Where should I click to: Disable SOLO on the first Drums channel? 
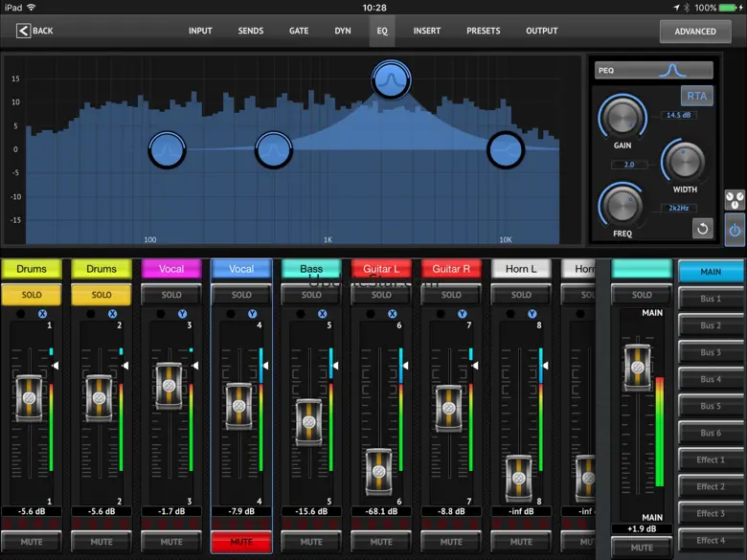(x=32, y=295)
